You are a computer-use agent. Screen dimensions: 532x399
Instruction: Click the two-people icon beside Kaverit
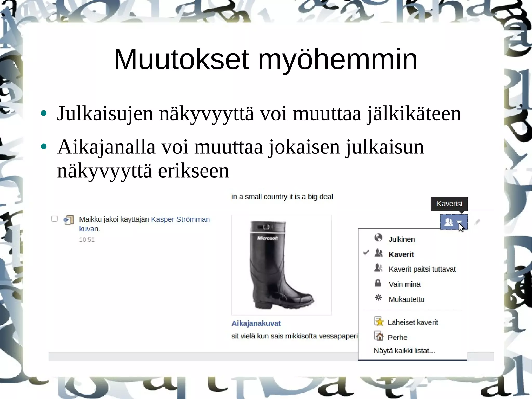[x=379, y=253]
